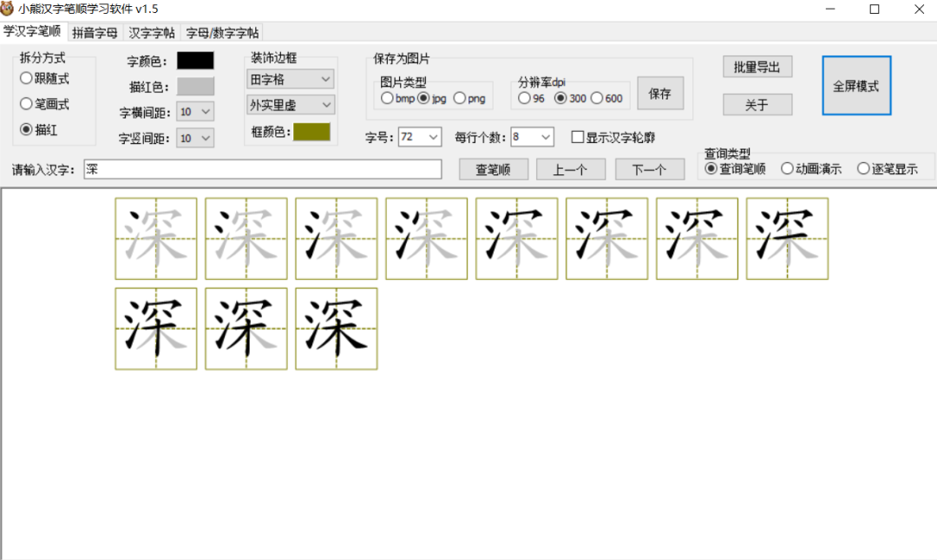The image size is (937, 560).
Task: Pick the gray 描红色 color swatch
Action: point(195,86)
